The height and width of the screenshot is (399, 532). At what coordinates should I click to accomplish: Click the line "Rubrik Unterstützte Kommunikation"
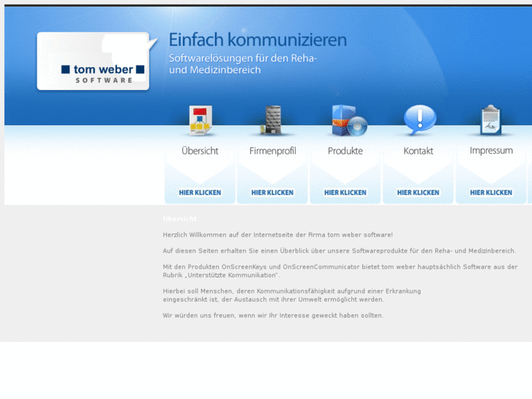[221, 275]
